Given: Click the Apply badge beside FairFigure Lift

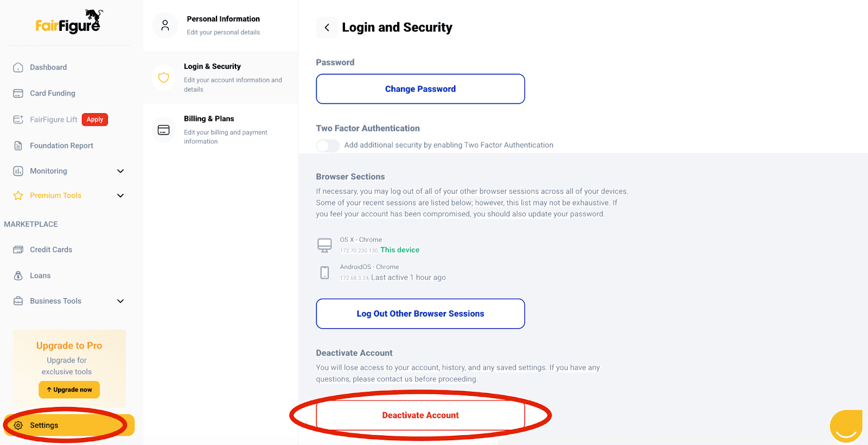Looking at the screenshot, I should [95, 120].
